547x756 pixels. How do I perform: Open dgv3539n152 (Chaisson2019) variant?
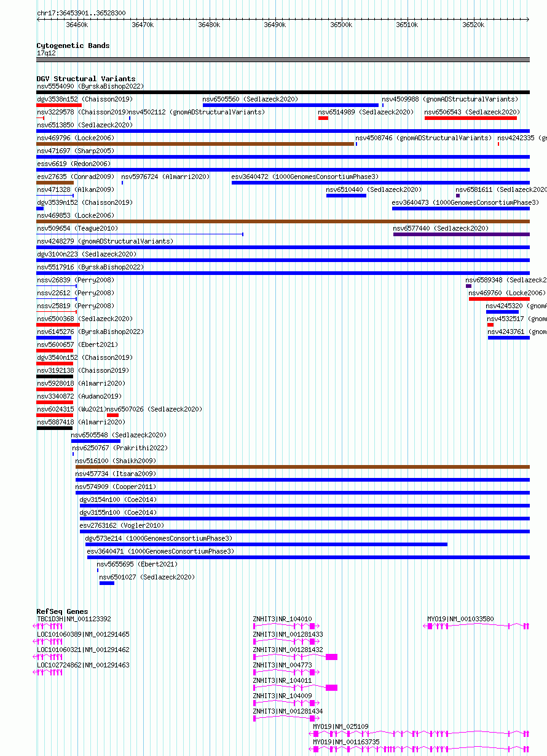pos(84,202)
